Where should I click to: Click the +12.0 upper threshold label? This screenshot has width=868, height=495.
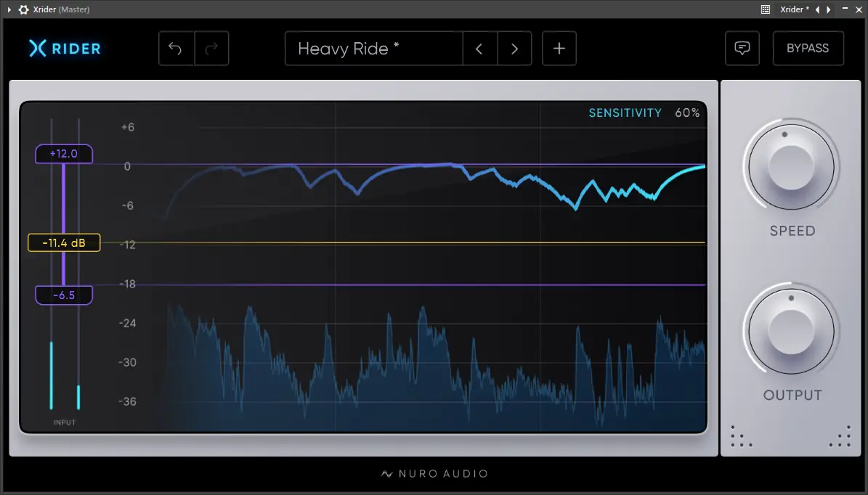(x=64, y=154)
